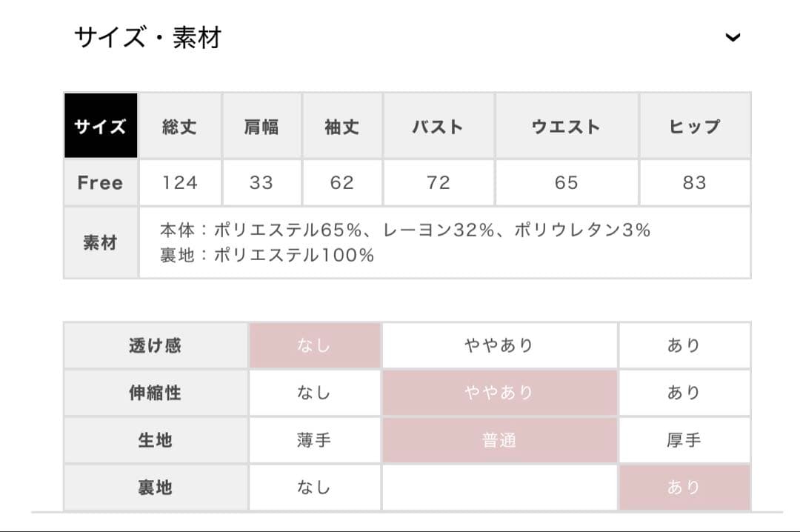Click the black サイズ header cell
The height and width of the screenshot is (532, 800).
pyautogui.click(x=100, y=125)
